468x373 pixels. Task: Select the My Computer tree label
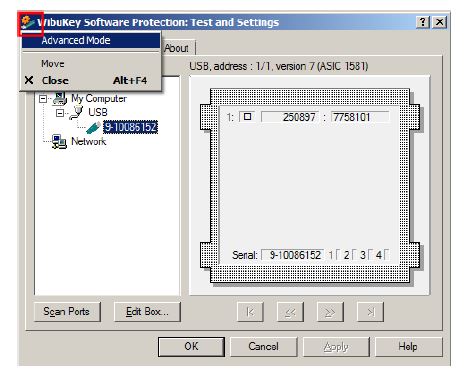tap(99, 98)
